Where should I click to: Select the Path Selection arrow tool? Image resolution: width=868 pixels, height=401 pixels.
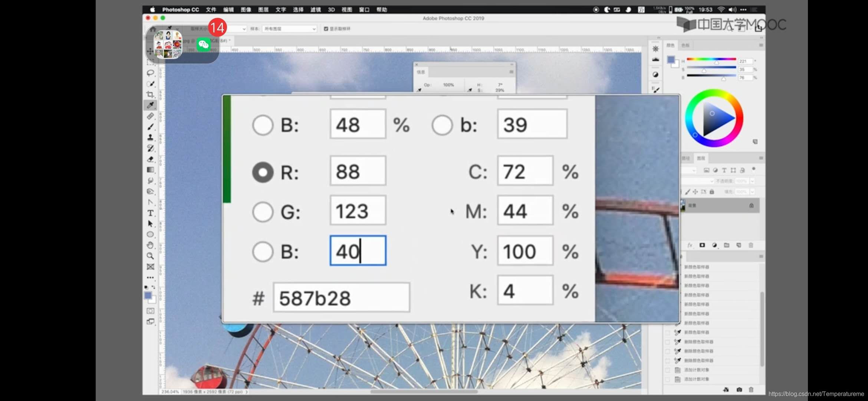point(150,224)
